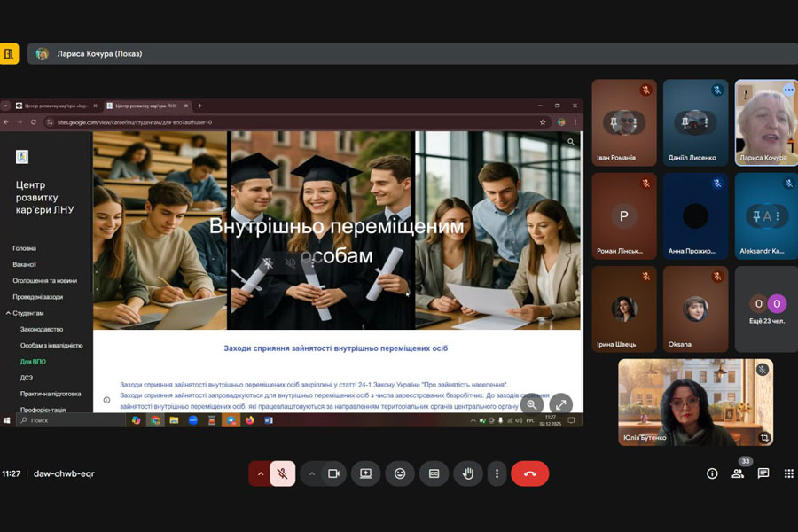Image resolution: width=798 pixels, height=532 pixels.
Task: Switch to the first browser tab in the shared window
Action: 56,106
